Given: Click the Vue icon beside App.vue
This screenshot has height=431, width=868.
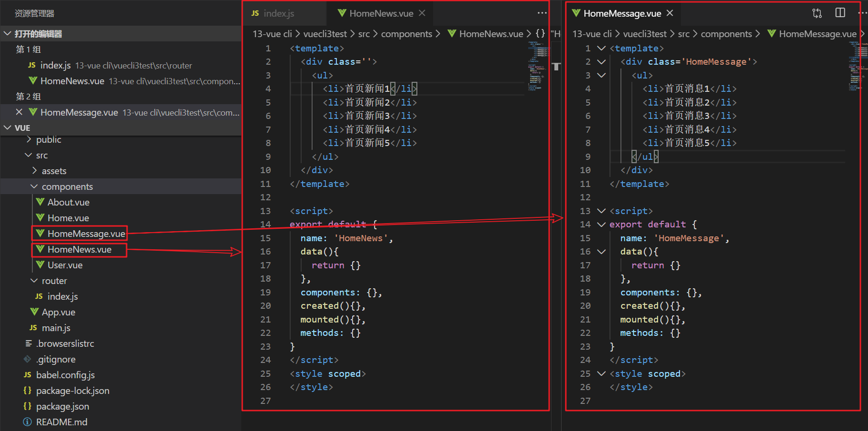Looking at the screenshot, I should click(35, 312).
